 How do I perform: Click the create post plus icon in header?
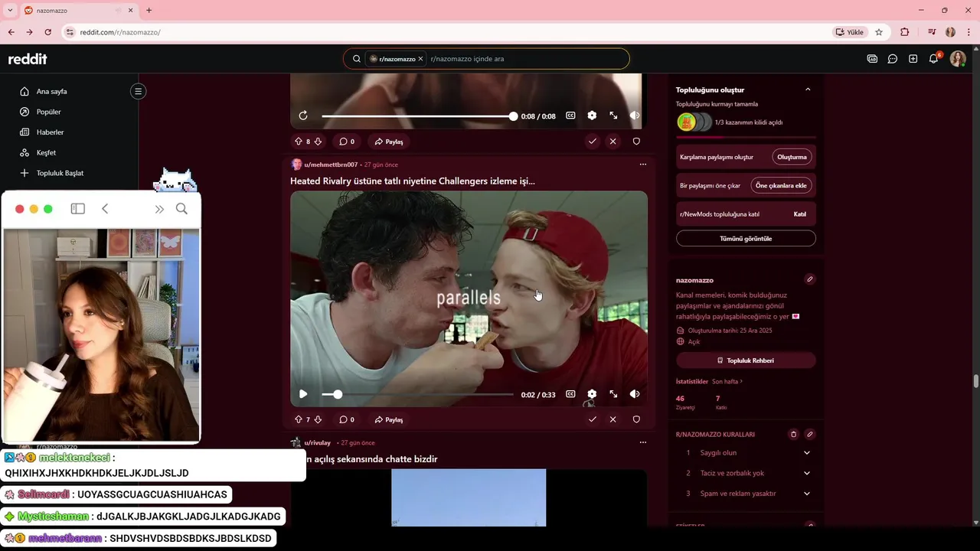point(913,59)
